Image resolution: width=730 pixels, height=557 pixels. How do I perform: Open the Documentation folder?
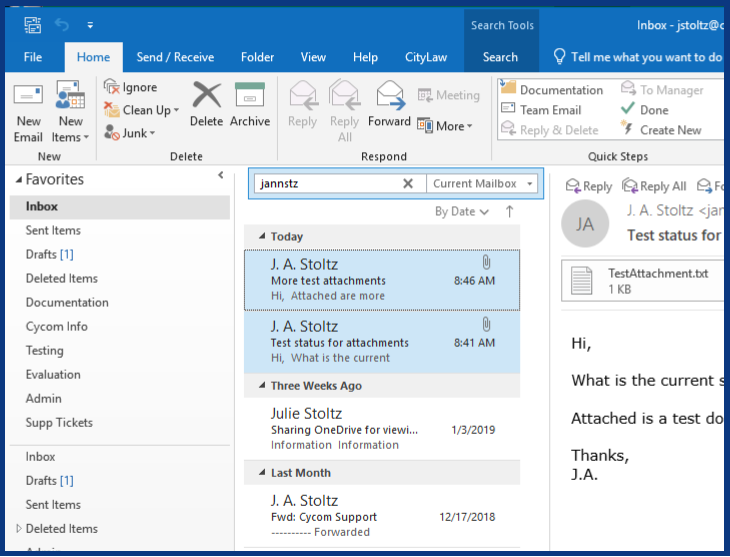(x=120, y=302)
